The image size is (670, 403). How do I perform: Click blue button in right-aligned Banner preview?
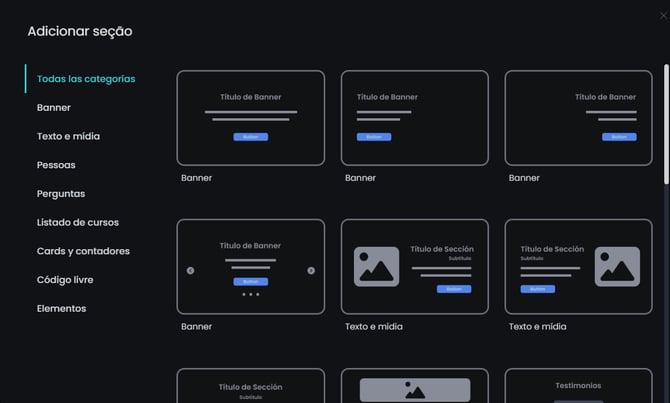coord(619,137)
